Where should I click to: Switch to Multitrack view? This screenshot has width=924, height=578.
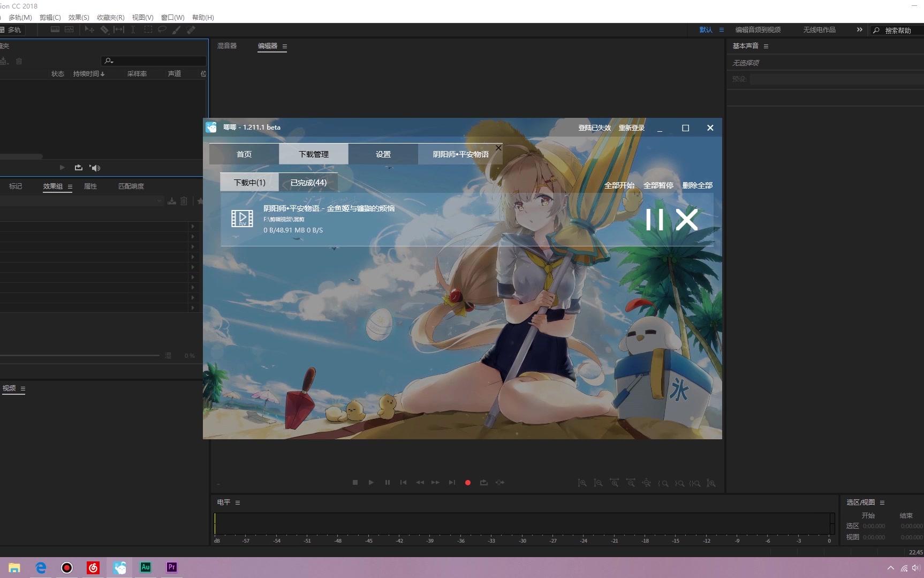pyautogui.click(x=11, y=30)
